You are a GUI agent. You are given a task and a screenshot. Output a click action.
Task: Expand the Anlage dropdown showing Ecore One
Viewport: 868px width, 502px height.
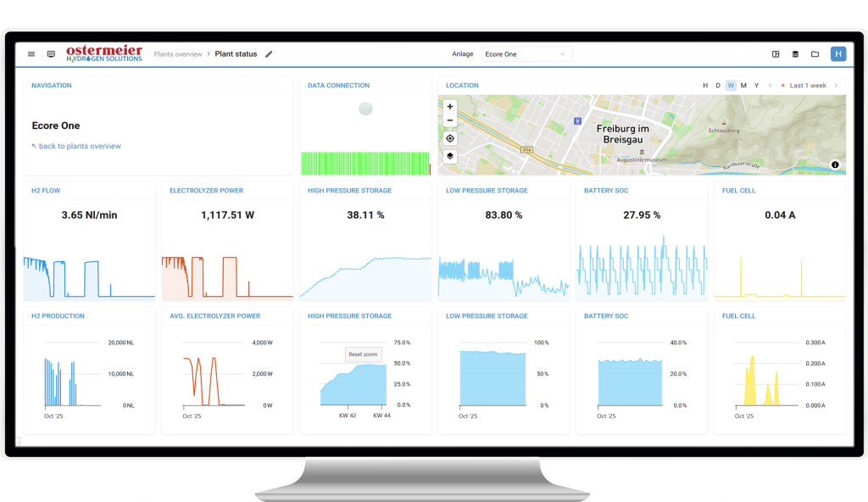pyautogui.click(x=526, y=54)
